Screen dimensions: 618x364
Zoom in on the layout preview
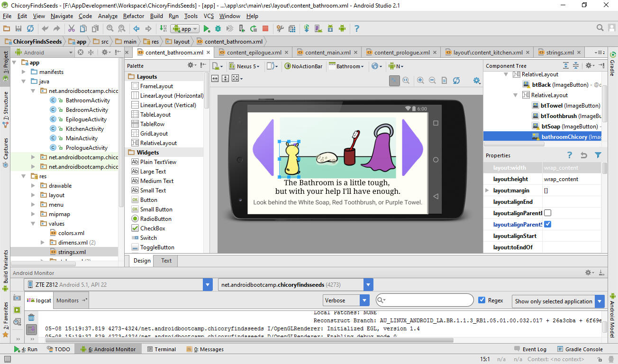[420, 81]
